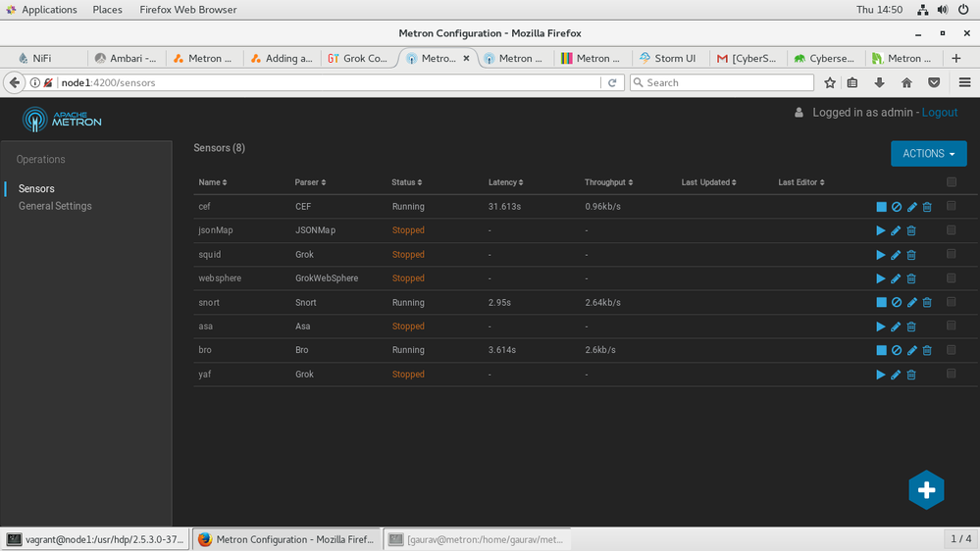The width and height of the screenshot is (980, 551).
Task: Start the yaf sensor
Action: tap(881, 375)
